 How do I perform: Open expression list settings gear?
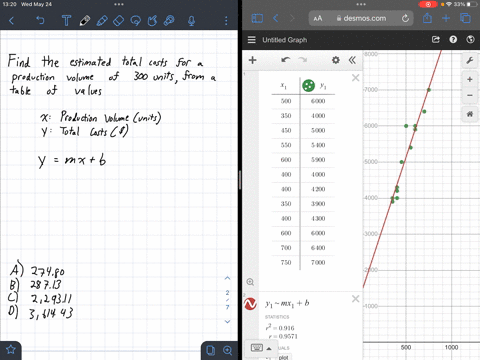click(x=336, y=60)
